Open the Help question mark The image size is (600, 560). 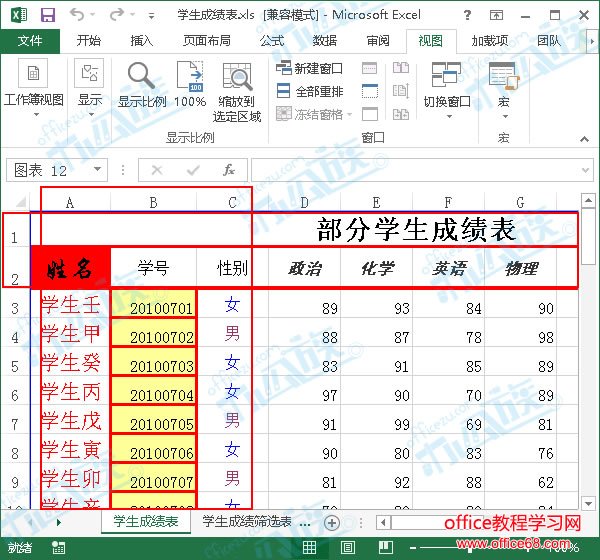[x=467, y=15]
